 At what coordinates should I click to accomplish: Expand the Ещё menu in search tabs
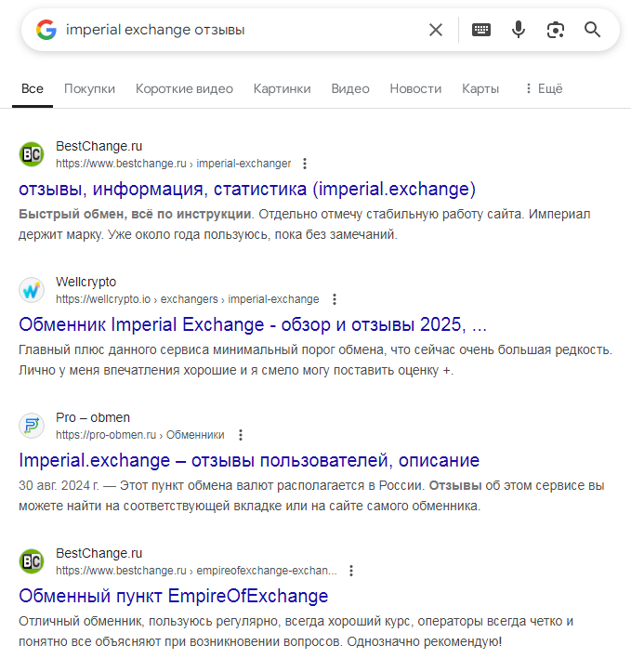click(x=543, y=88)
